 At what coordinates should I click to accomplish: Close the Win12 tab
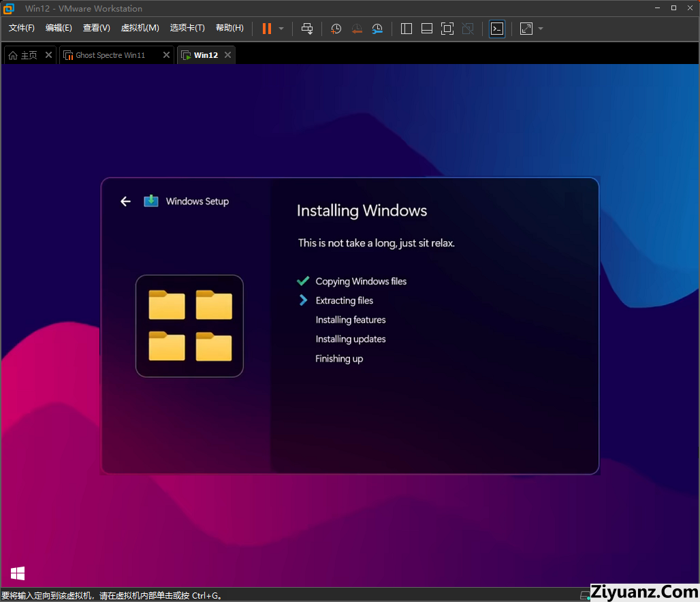pyautogui.click(x=227, y=55)
